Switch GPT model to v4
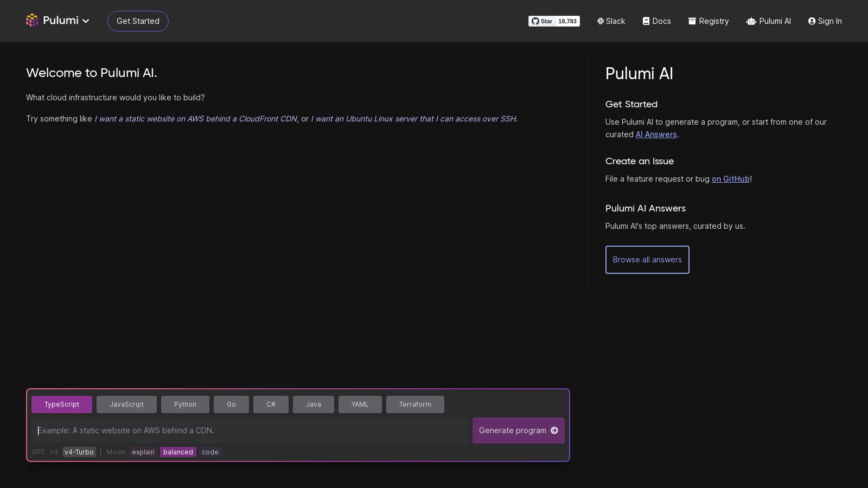 click(54, 452)
